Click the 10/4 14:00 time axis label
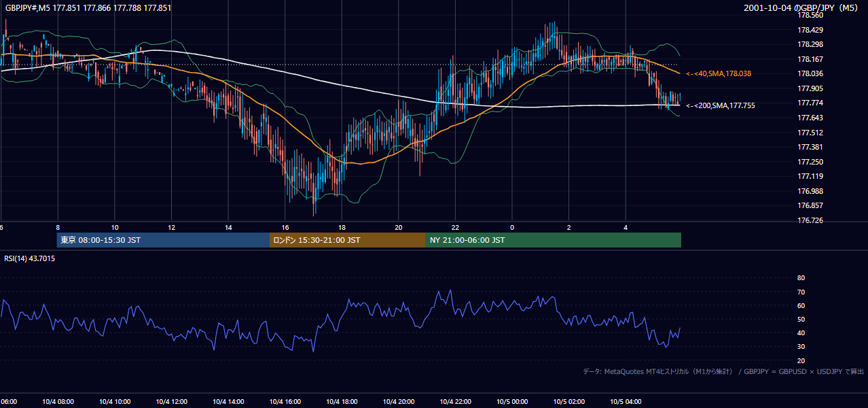 (x=228, y=402)
